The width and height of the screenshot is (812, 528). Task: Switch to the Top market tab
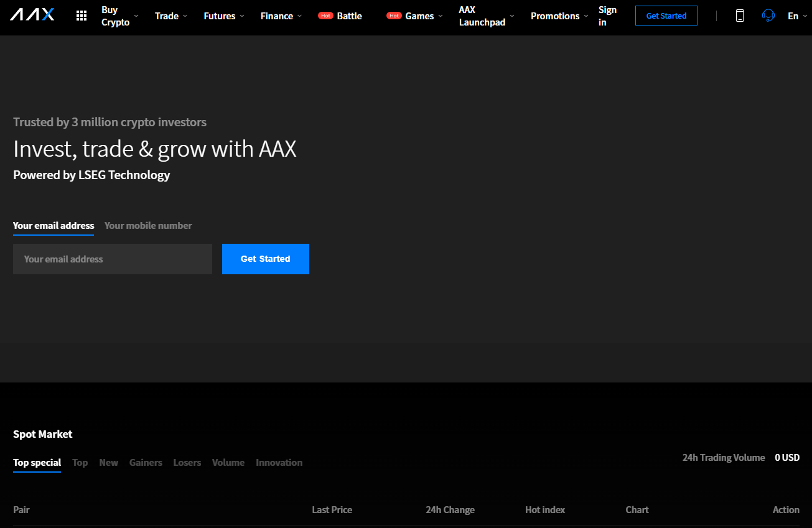[x=80, y=463]
